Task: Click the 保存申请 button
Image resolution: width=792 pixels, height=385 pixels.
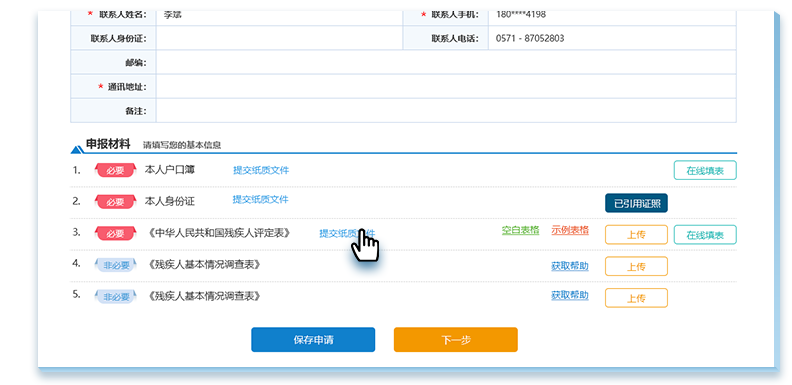Action: [x=313, y=340]
